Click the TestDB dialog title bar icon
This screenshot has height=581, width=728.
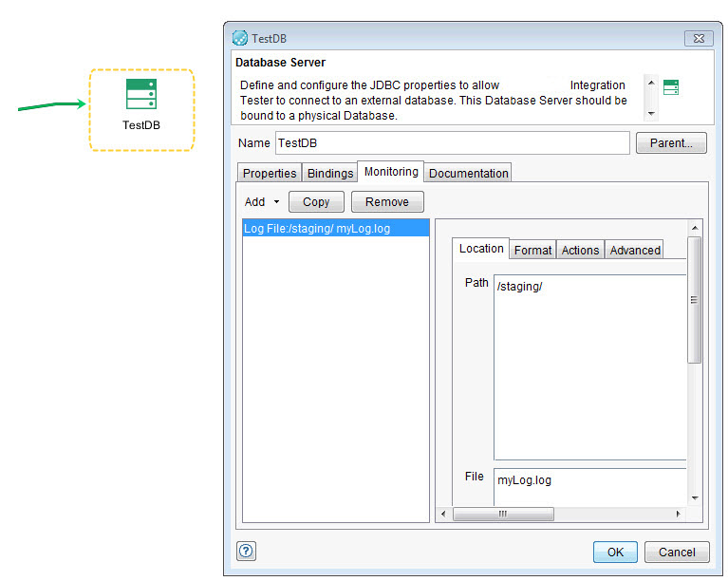240,38
